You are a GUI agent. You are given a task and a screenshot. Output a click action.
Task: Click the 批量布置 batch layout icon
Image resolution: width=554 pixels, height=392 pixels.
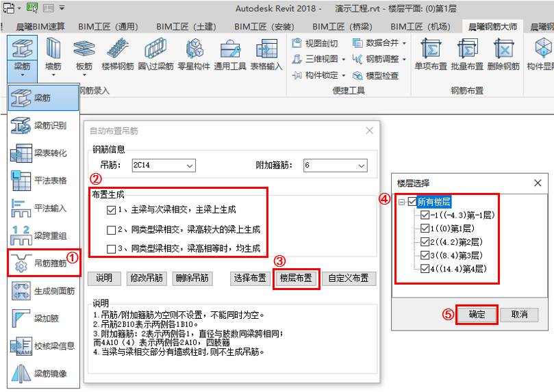point(467,53)
